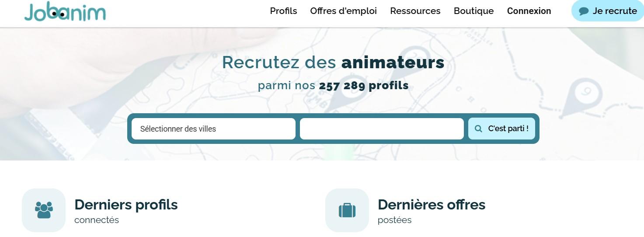644x237 pixels.
Task: Click the Connexion link
Action: (529, 11)
